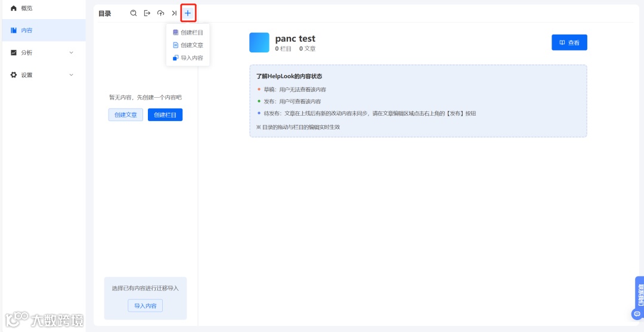Image resolution: width=644 pixels, height=332 pixels.
Task: Expand the chevron next to 设置
Action: click(72, 75)
